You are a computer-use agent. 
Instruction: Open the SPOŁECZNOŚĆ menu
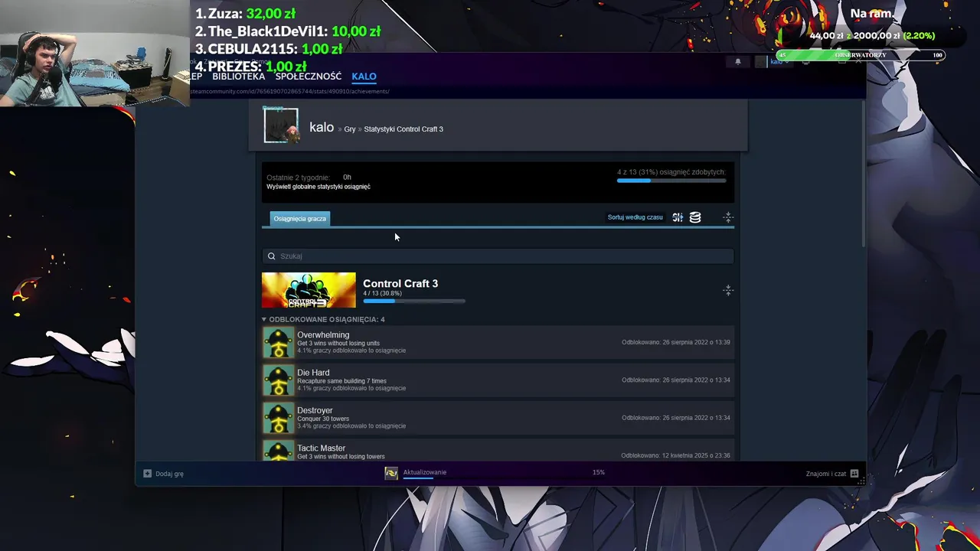coord(309,77)
